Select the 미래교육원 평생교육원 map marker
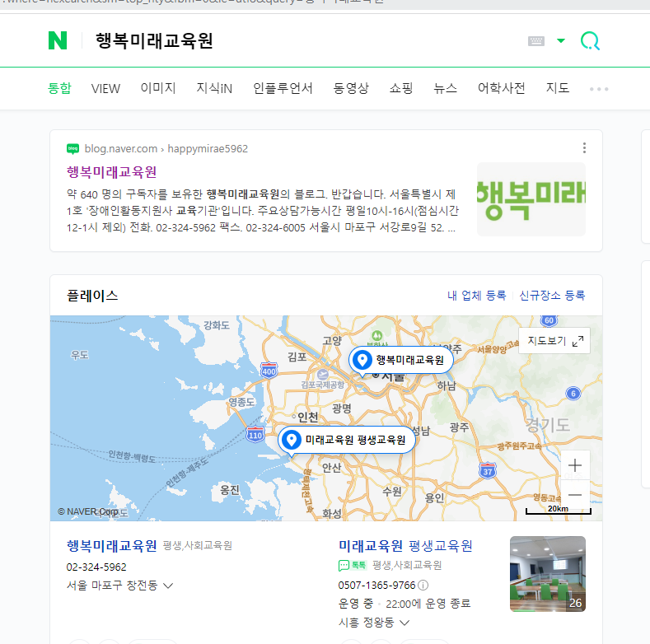Viewport: 650px width, 644px height. click(x=347, y=440)
